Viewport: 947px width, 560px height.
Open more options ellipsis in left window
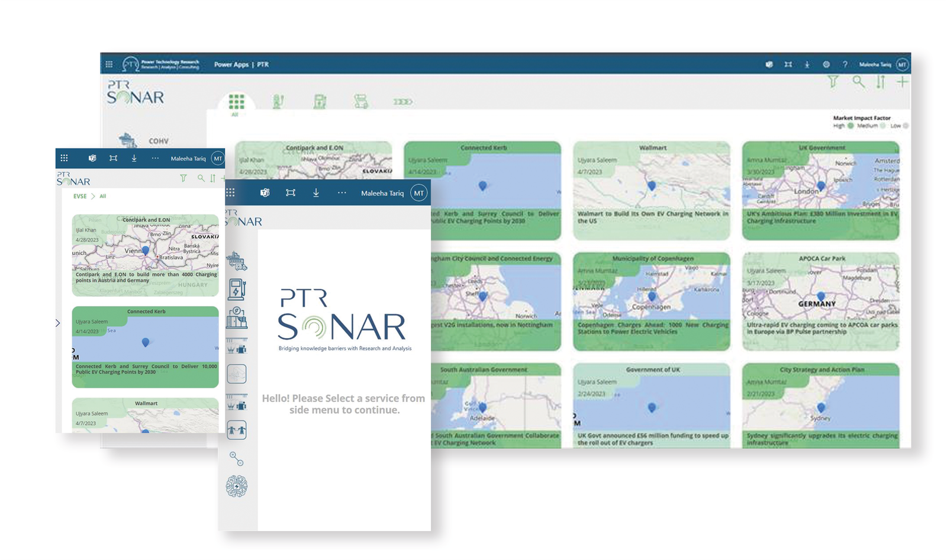tap(155, 158)
